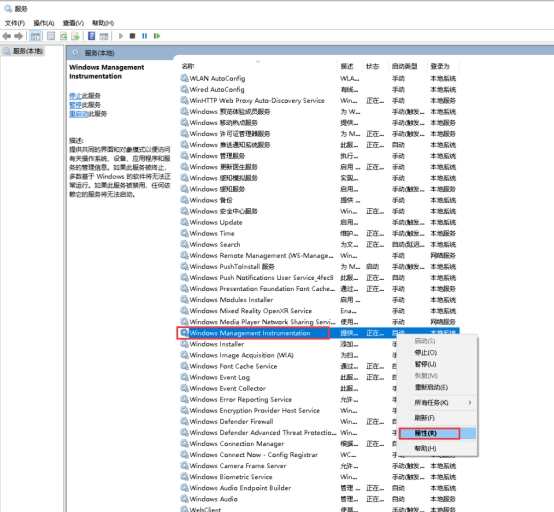Image resolution: width=554 pixels, height=512 pixels.
Task: Click gear icon of WLAN AutoConfig service
Action: pos(184,78)
